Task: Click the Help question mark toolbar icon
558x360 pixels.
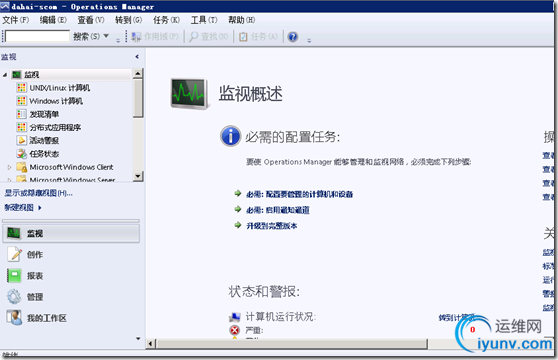Action: click(293, 37)
